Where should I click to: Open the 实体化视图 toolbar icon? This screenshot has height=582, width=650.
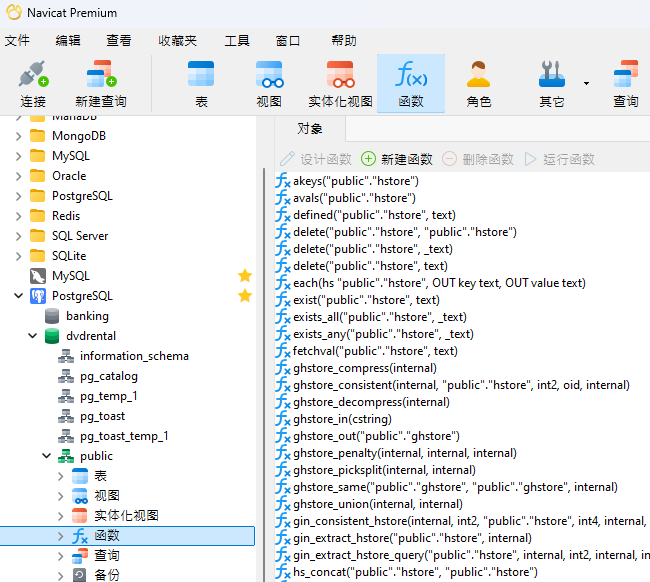coord(340,84)
